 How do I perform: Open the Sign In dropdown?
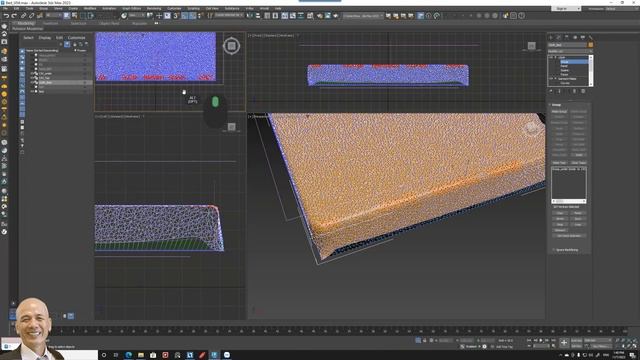coord(566,8)
